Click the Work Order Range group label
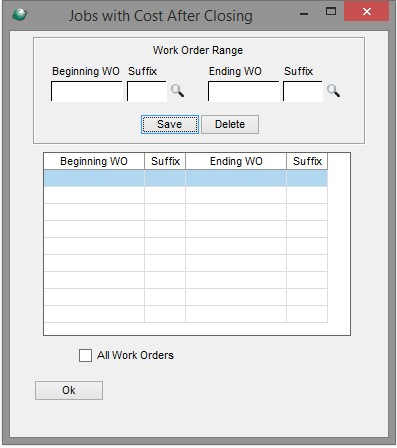This screenshot has width=397, height=448. 198,50
